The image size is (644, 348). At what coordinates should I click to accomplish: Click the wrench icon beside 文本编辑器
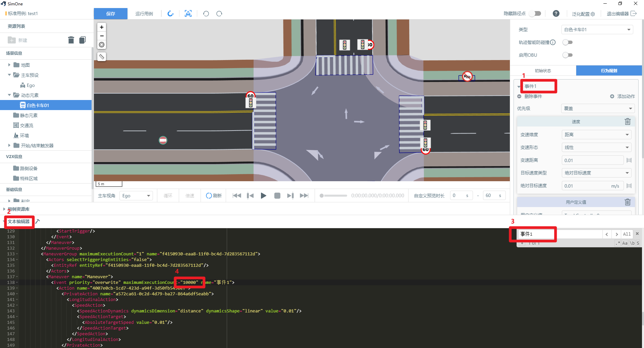click(38, 221)
